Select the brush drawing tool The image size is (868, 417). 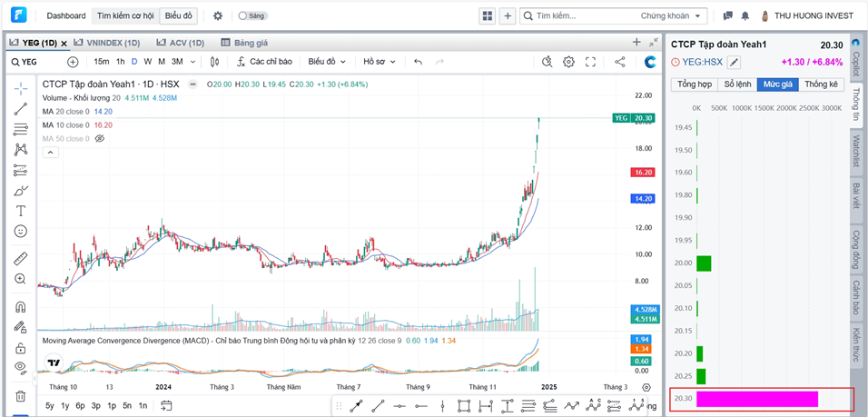click(x=21, y=191)
